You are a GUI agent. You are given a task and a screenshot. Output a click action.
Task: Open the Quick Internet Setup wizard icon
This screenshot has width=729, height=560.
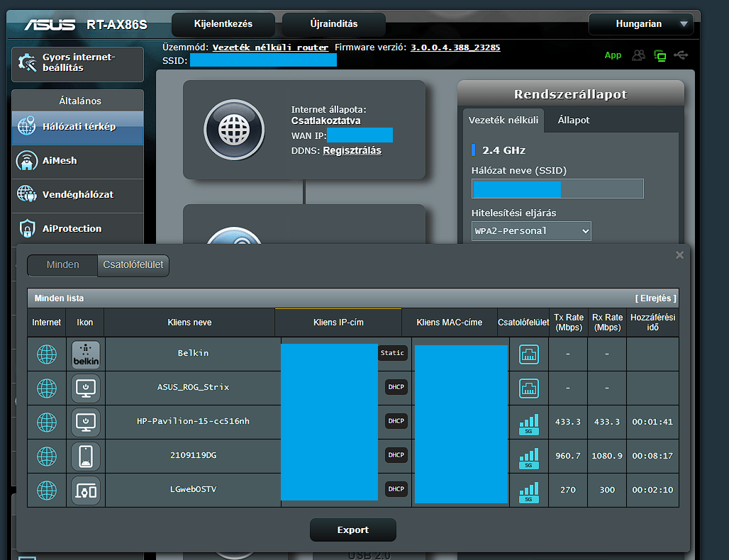pos(27,62)
